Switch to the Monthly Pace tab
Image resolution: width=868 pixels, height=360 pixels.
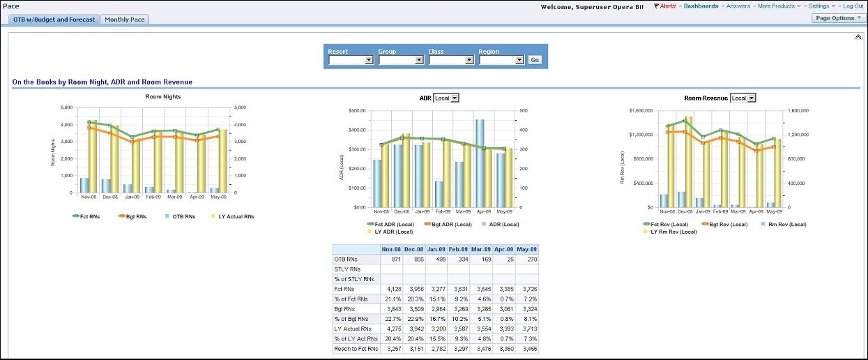point(125,20)
